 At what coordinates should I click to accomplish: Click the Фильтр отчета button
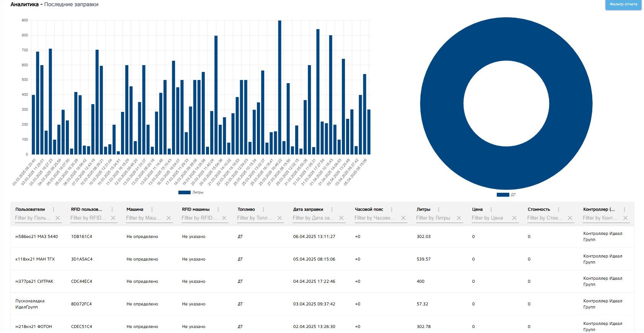point(623,5)
